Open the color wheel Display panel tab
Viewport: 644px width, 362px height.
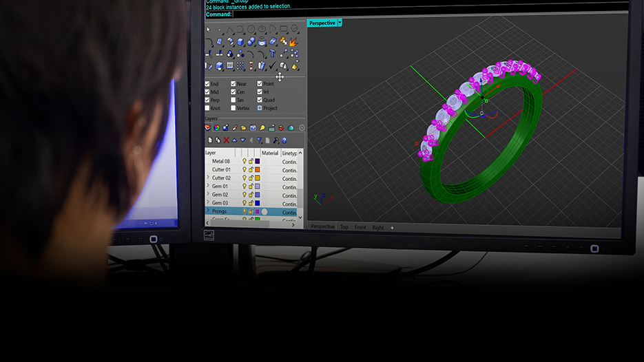pos(216,127)
